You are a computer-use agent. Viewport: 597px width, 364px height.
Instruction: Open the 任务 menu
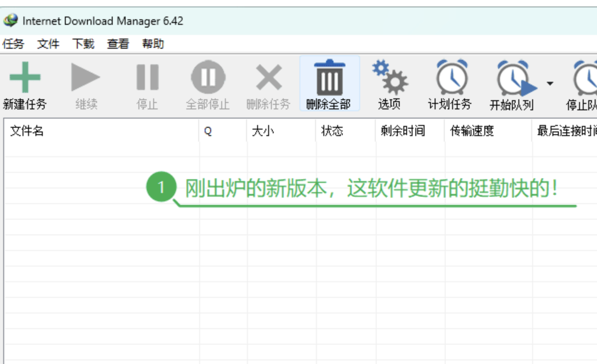(14, 44)
